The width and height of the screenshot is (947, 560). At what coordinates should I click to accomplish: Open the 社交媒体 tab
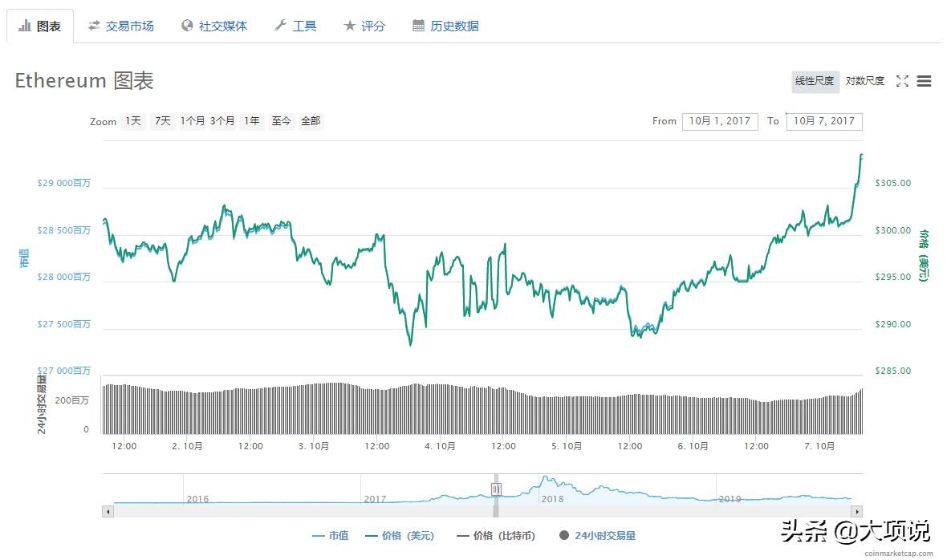click(214, 26)
